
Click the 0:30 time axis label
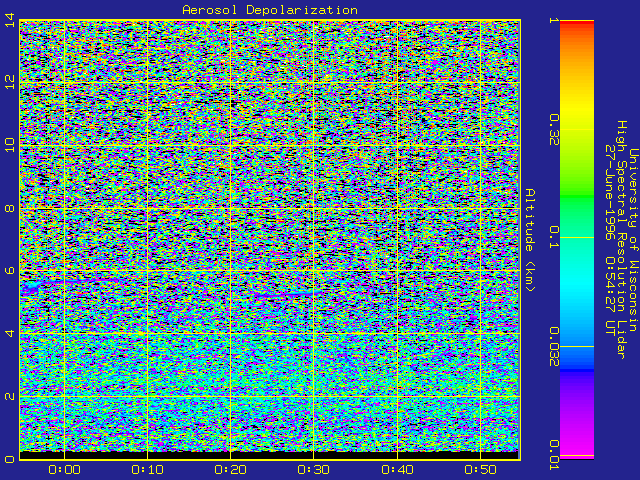[x=313, y=470]
